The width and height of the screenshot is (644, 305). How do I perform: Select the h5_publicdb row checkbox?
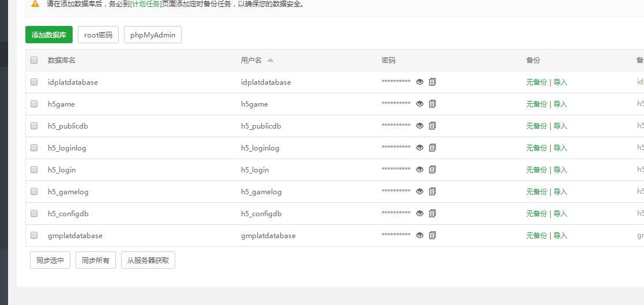click(34, 126)
